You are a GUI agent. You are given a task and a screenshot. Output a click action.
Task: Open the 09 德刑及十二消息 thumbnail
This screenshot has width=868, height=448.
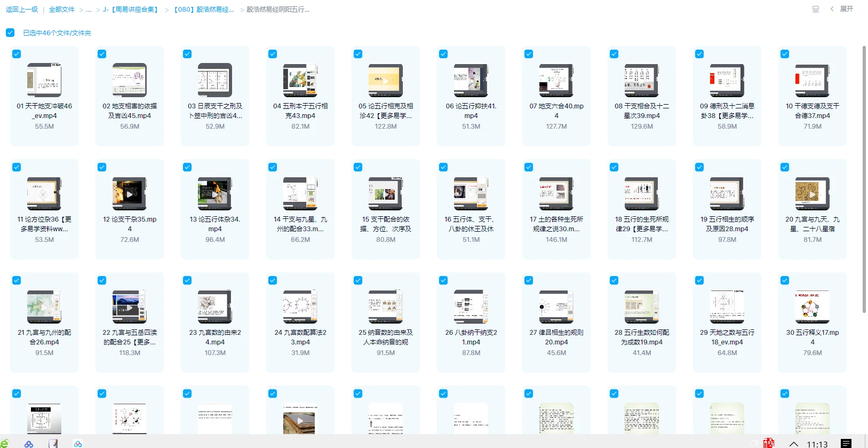[x=727, y=80]
